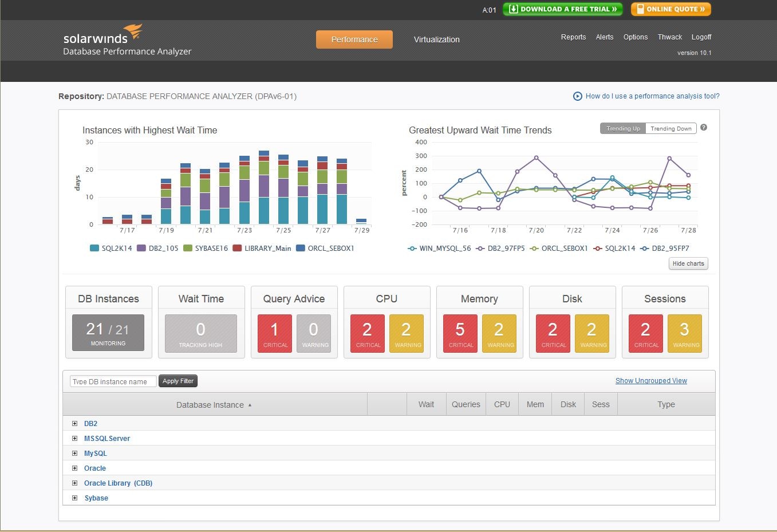Click the download arrow icon in free trial button

(x=514, y=9)
